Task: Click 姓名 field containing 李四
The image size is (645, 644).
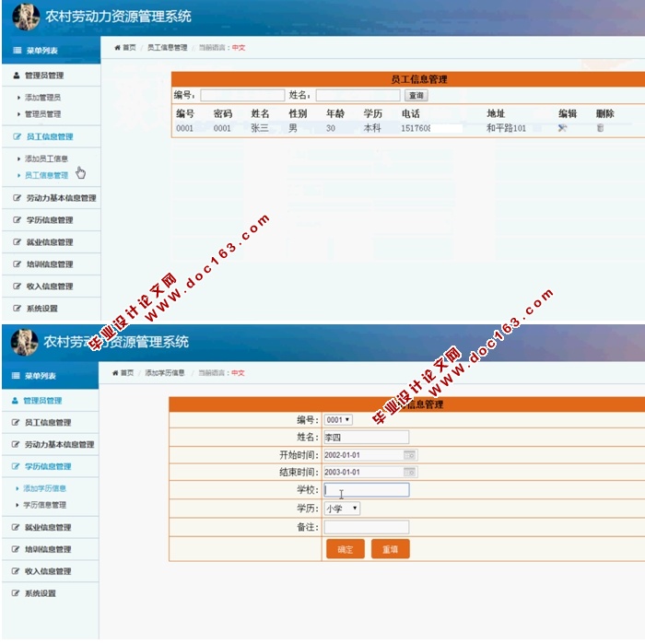Action: [x=367, y=437]
